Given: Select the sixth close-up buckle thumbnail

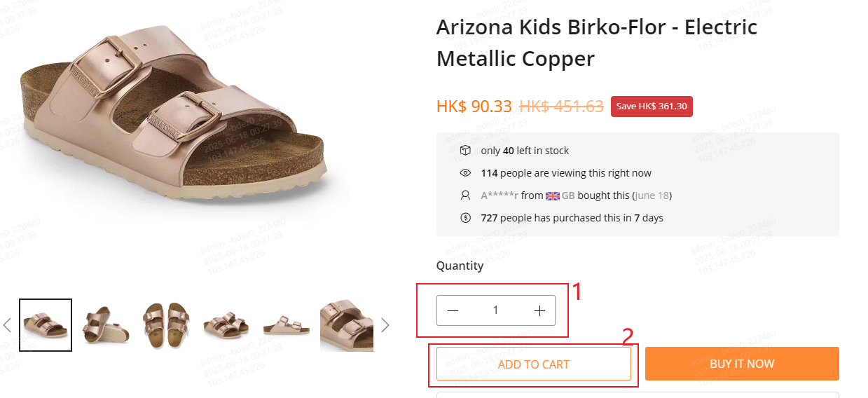Looking at the screenshot, I should click(x=347, y=325).
